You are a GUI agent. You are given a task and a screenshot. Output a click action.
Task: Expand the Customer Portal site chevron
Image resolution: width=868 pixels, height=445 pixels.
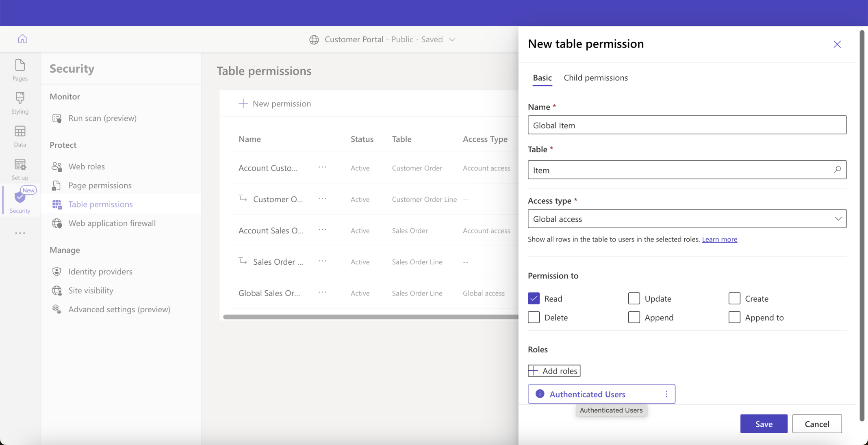click(452, 39)
